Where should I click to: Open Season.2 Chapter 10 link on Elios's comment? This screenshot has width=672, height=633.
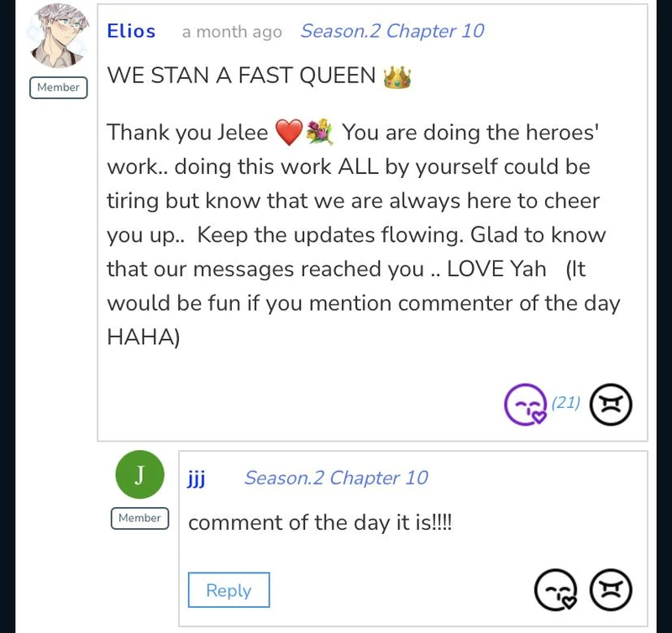[392, 31]
